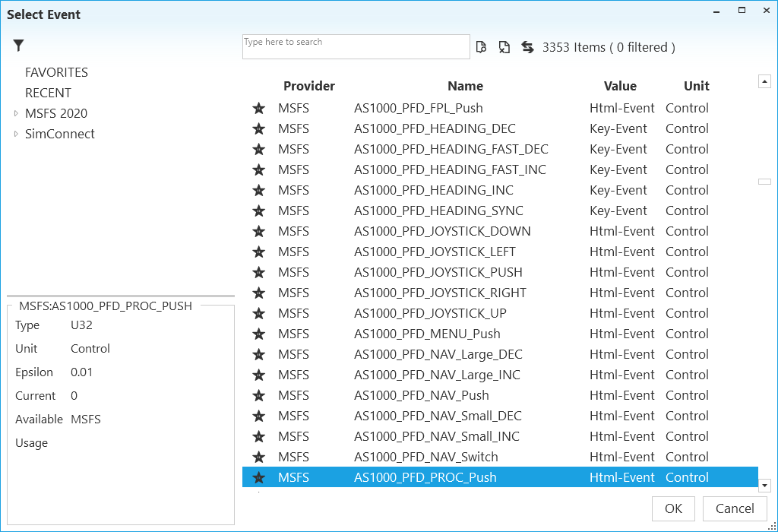Viewport: 778px width, 532px height.
Task: Choose AS1000_PFD_JOYSTICK_PUSH in the list
Action: pos(438,272)
